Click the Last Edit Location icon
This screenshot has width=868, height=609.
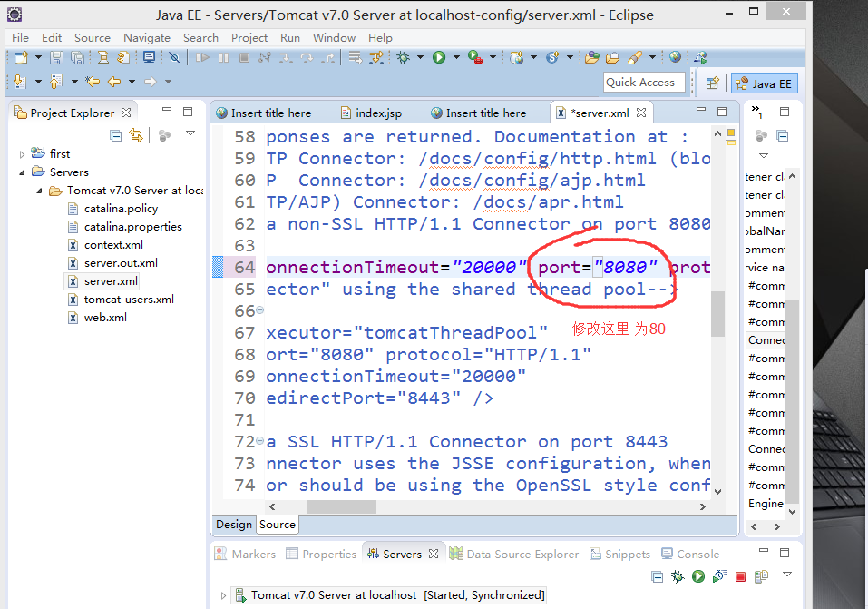pyautogui.click(x=93, y=82)
